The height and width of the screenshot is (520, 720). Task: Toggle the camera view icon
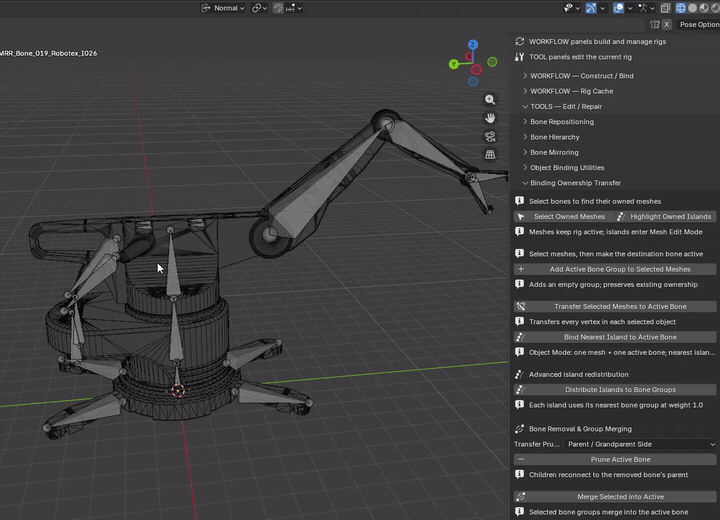click(x=490, y=136)
